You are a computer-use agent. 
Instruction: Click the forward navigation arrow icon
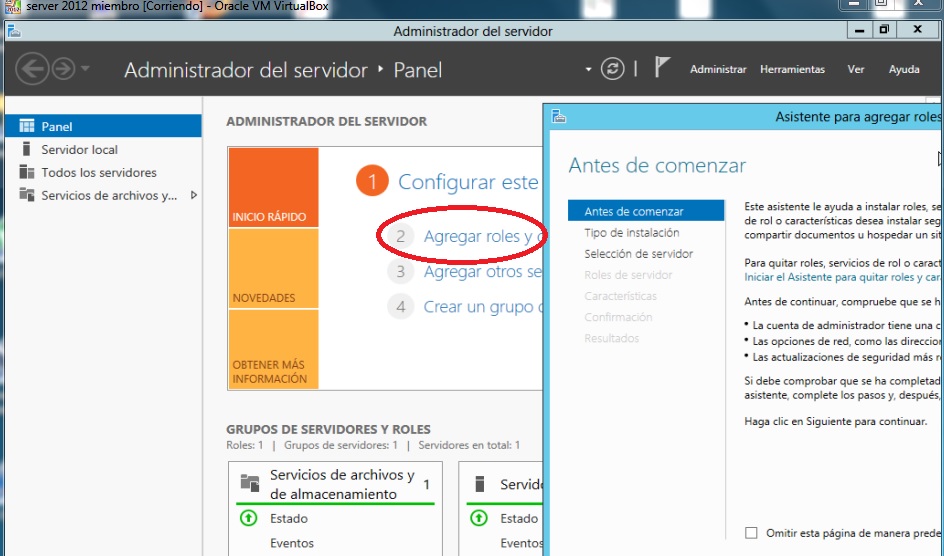coord(63,69)
